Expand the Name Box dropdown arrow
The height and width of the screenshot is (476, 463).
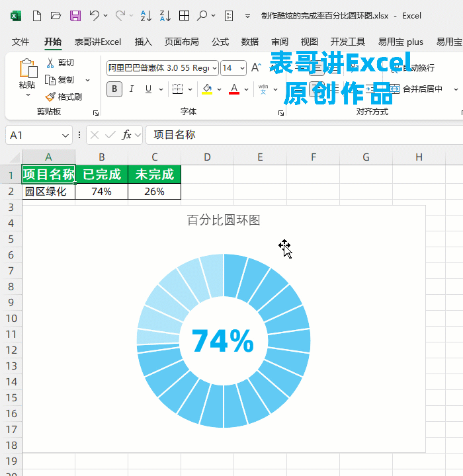pyautogui.click(x=65, y=135)
